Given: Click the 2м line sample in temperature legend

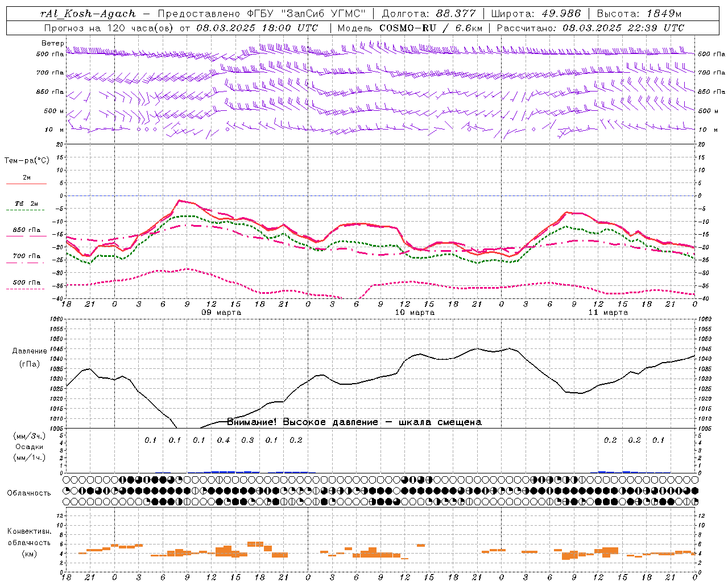Looking at the screenshot, I should coord(26,184).
